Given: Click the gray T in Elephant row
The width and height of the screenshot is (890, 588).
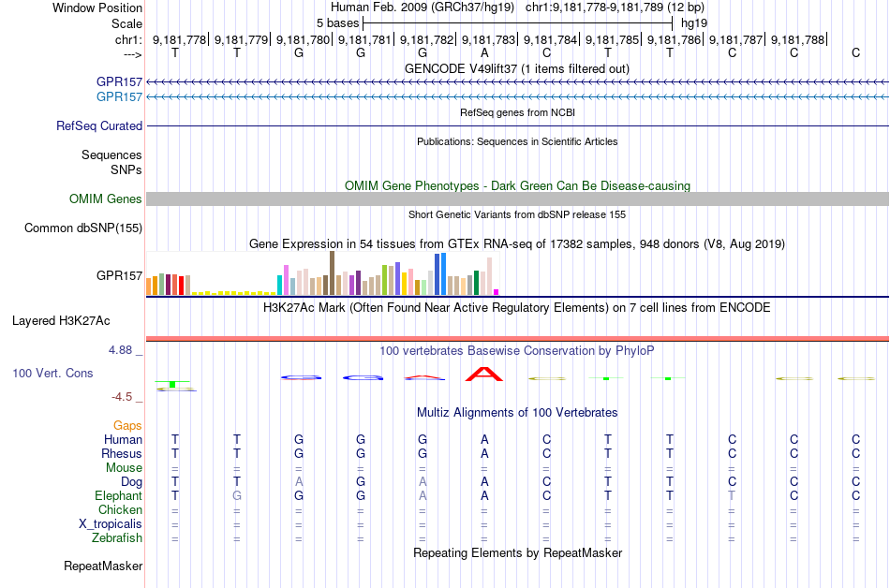Looking at the screenshot, I should [732, 495].
